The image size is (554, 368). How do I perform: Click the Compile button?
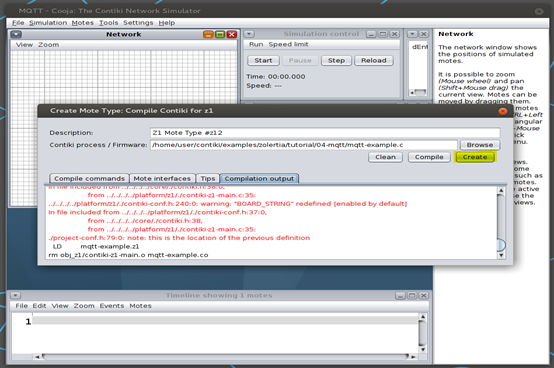[429, 157]
